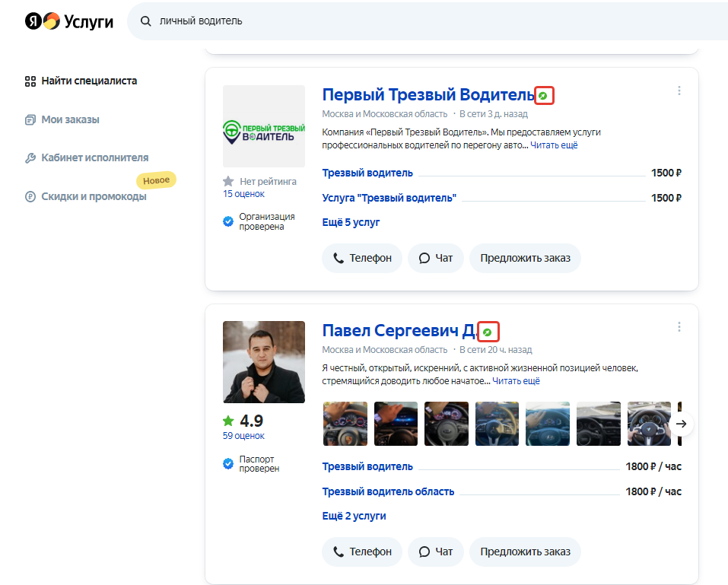The width and height of the screenshot is (728, 585).
Task: Click verified checkmark beside 'Организация проверена'
Action: pyautogui.click(x=228, y=221)
